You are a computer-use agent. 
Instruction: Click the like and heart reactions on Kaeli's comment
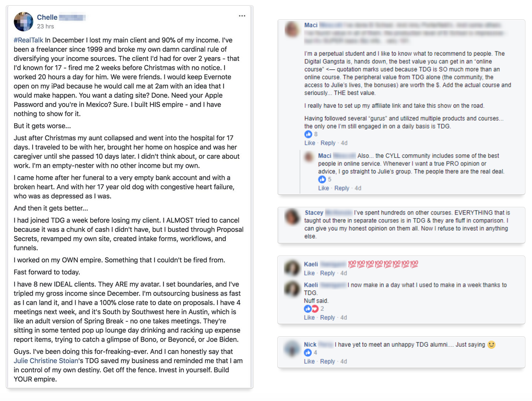point(311,309)
